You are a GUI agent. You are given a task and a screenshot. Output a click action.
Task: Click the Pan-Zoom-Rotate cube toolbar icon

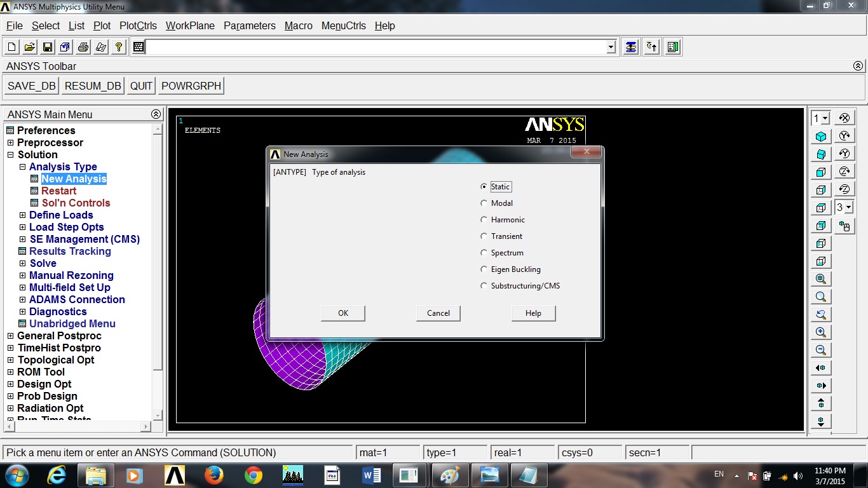coord(65,47)
